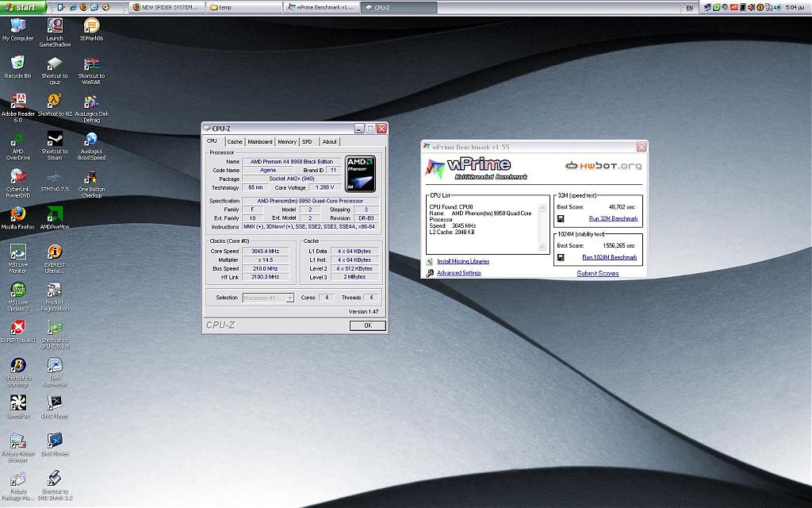
Task: Switch to the NEW SPIDER SYSTEM taskbar window
Action: click(x=167, y=7)
